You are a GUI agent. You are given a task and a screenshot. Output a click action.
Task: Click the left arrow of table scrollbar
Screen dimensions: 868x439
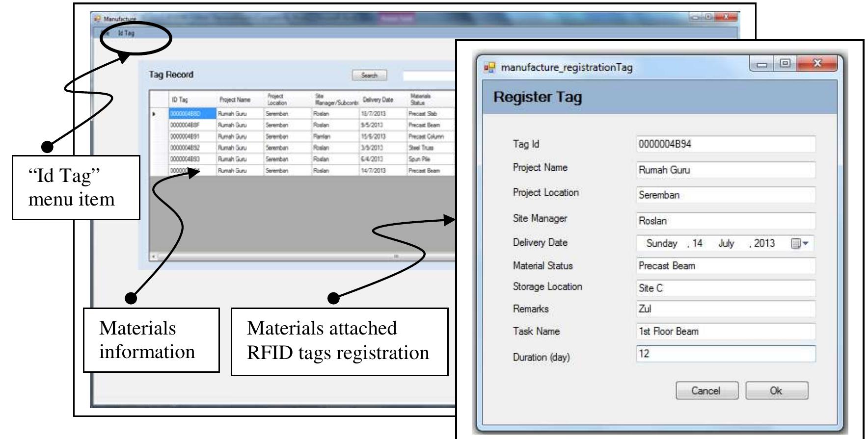pos(154,256)
